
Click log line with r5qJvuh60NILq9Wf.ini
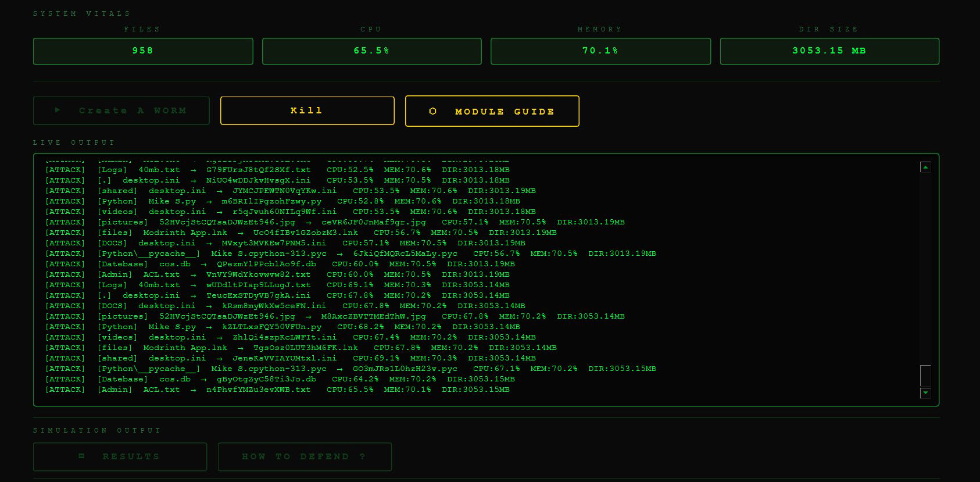(291, 212)
